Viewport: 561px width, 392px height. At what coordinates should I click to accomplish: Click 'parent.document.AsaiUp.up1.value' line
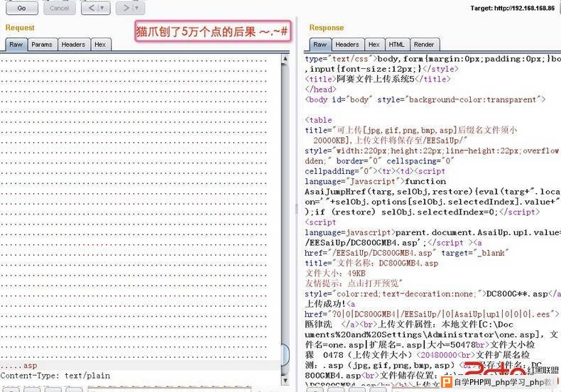(432, 232)
